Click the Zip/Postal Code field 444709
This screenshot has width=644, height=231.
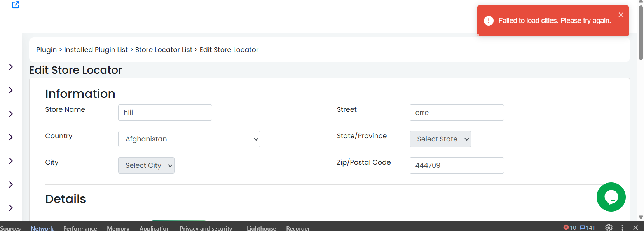(x=457, y=165)
